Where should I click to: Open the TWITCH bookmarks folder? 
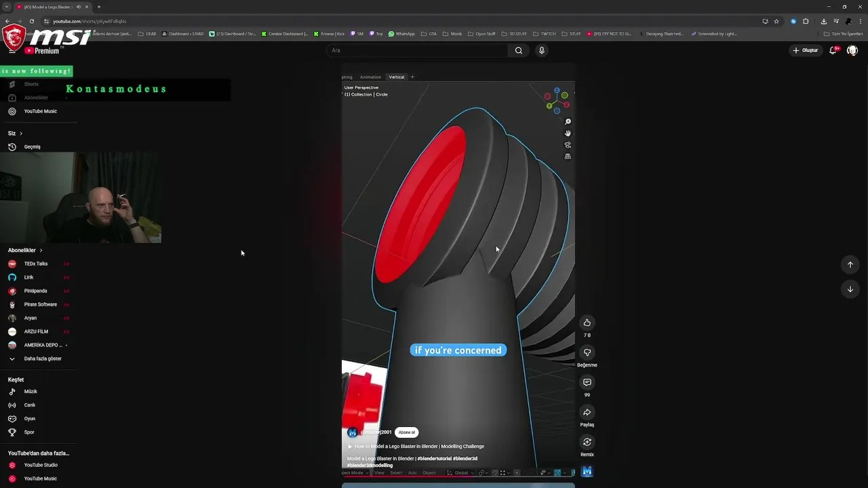coord(545,33)
